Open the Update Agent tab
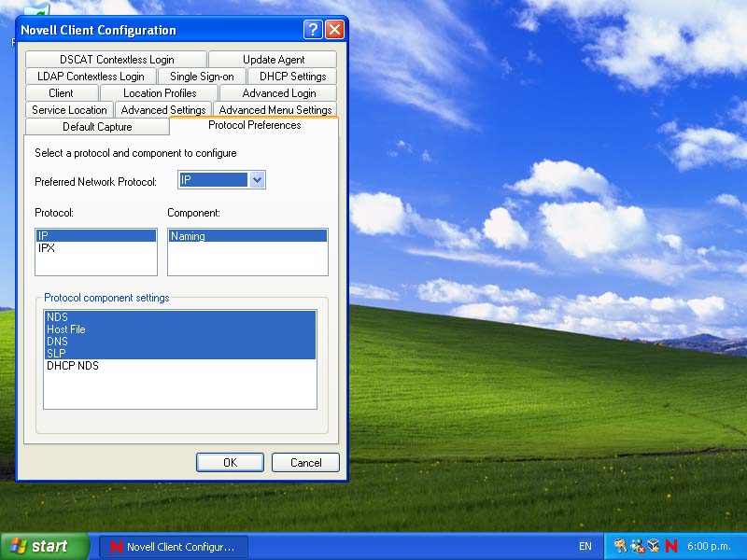The width and height of the screenshot is (747, 560). pyautogui.click(x=274, y=60)
